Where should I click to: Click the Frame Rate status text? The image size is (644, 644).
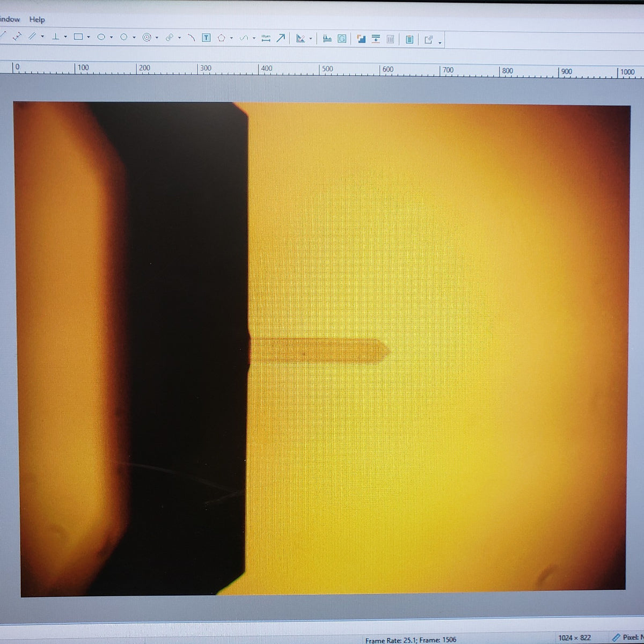[x=411, y=640]
